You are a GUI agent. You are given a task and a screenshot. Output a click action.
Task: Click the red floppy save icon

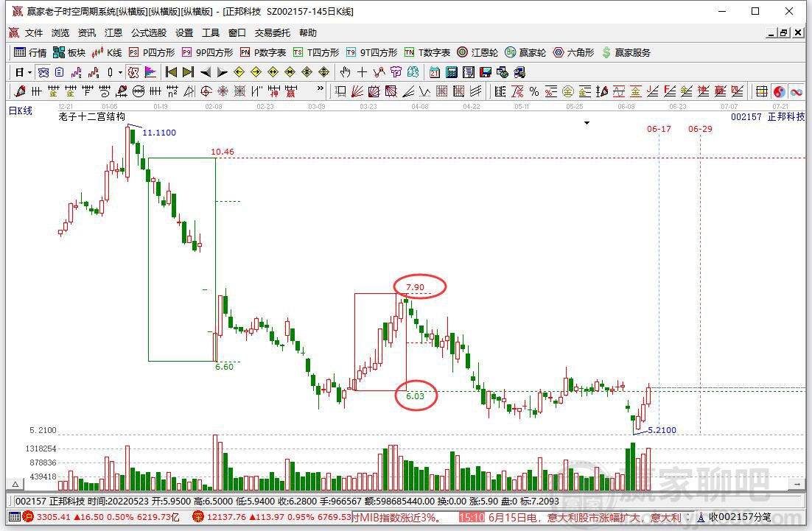[x=486, y=72]
